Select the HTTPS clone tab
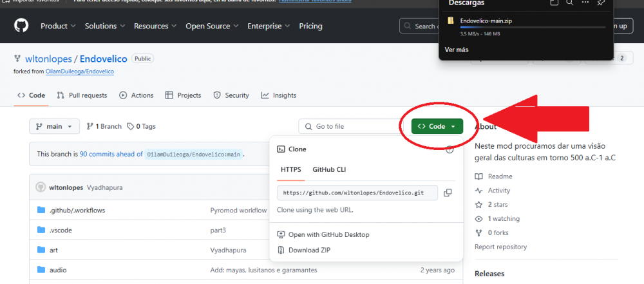 [x=291, y=170]
